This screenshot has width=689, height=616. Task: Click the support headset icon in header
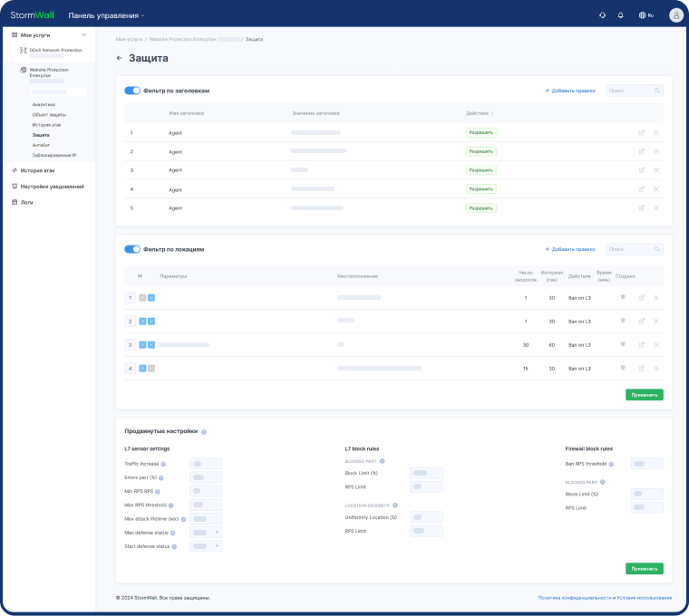click(x=603, y=15)
